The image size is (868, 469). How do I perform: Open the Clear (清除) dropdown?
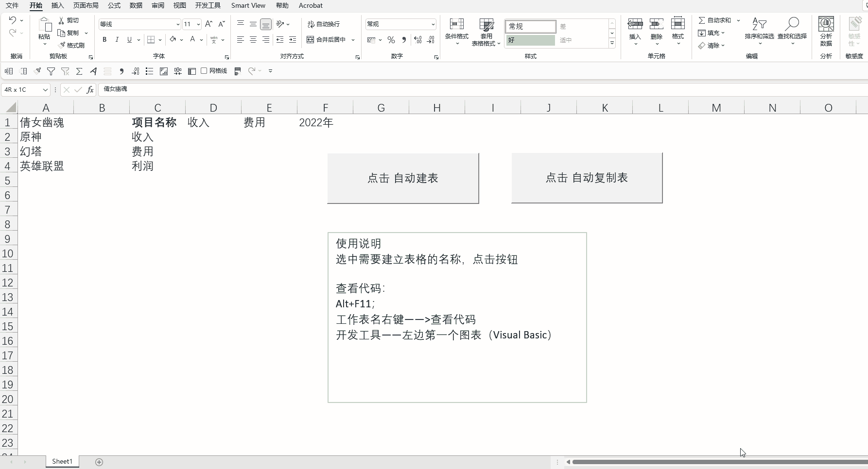point(712,46)
